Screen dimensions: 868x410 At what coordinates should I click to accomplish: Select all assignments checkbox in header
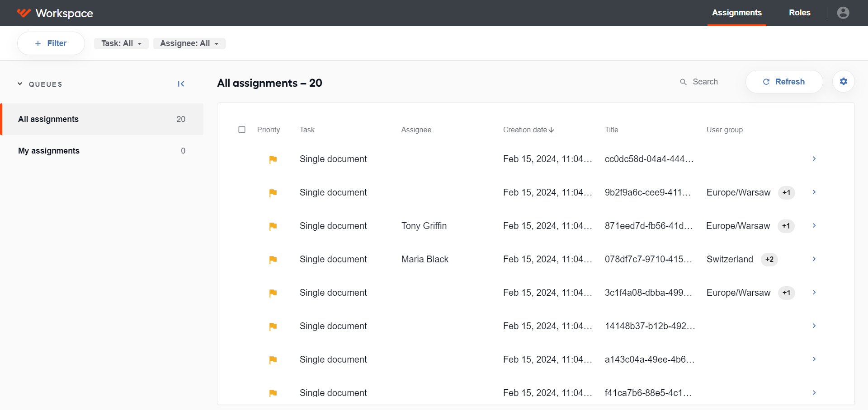click(x=242, y=130)
